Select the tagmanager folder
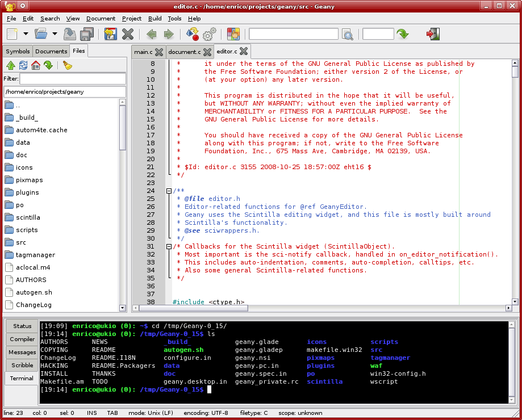Screen dimensions: 522x420 pos(61,255)
